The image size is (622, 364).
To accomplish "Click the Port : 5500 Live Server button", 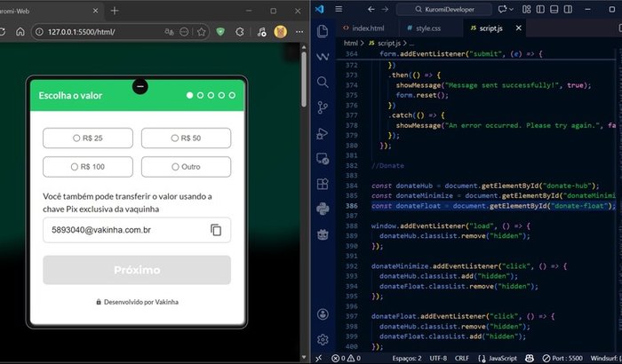I will click(578, 358).
